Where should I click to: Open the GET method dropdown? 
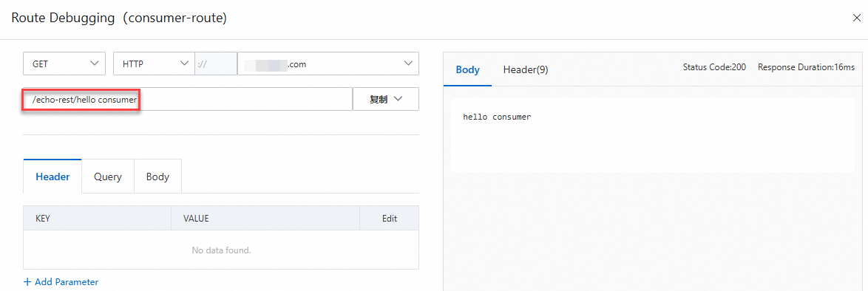pyautogui.click(x=64, y=64)
